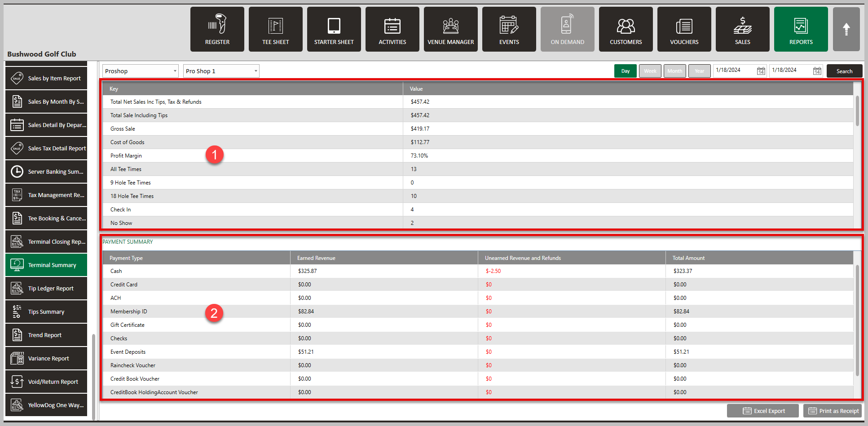
Task: Open YellowDog One Way report
Action: tap(46, 405)
